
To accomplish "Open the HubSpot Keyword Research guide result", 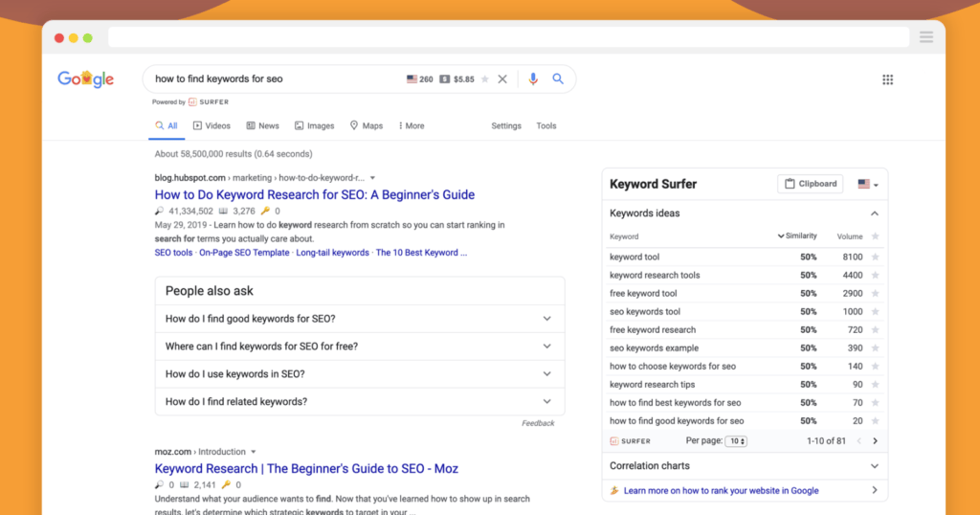I will [314, 194].
